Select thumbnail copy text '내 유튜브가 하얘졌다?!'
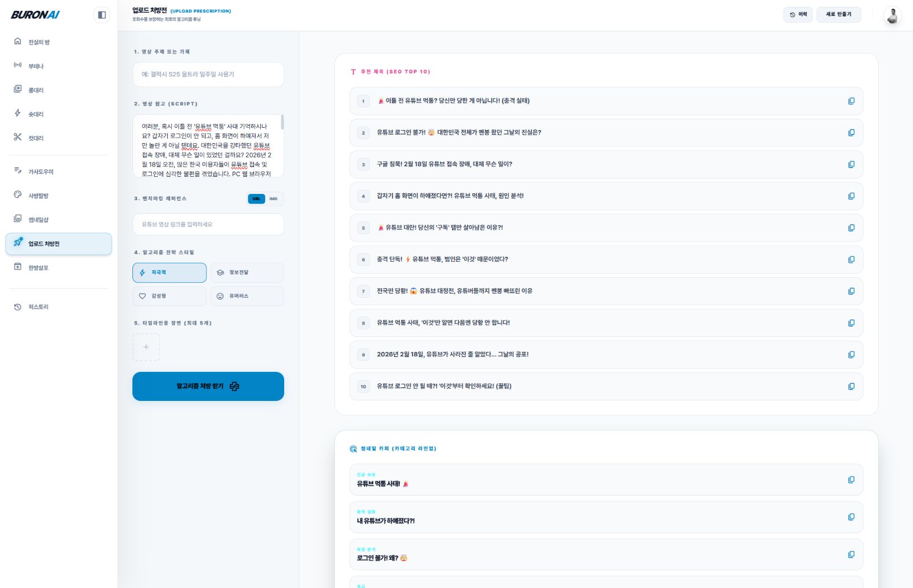This screenshot has width=913, height=588. [x=386, y=521]
